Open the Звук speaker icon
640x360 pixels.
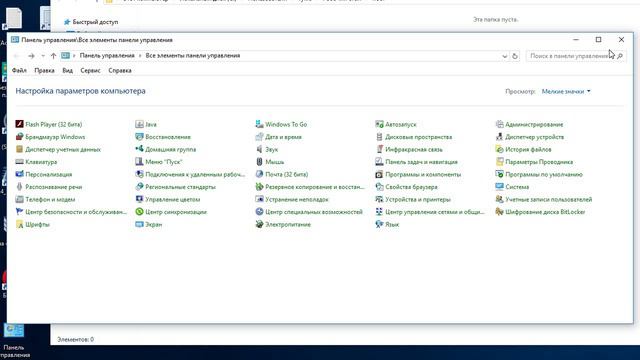coord(259,149)
